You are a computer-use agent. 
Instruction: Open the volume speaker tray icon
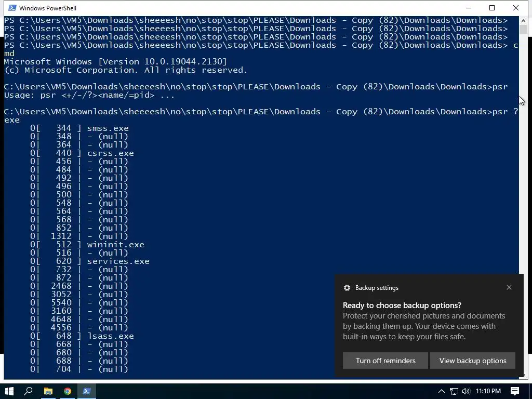[466, 391]
